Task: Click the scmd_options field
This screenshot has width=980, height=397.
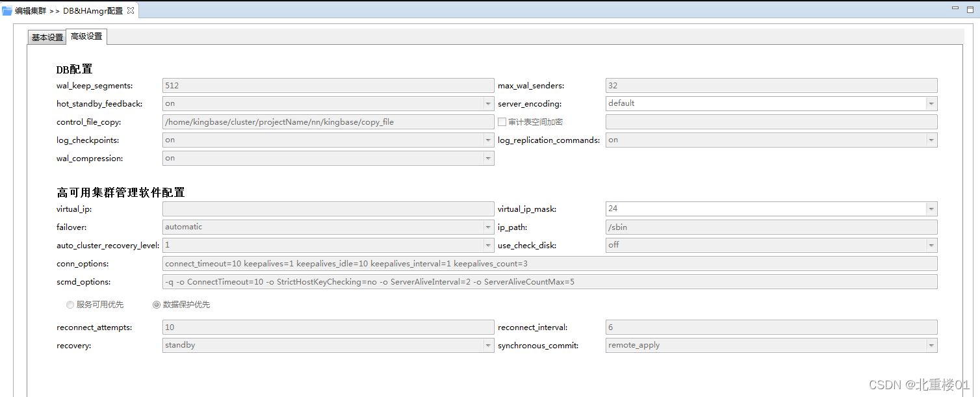Action: point(550,281)
